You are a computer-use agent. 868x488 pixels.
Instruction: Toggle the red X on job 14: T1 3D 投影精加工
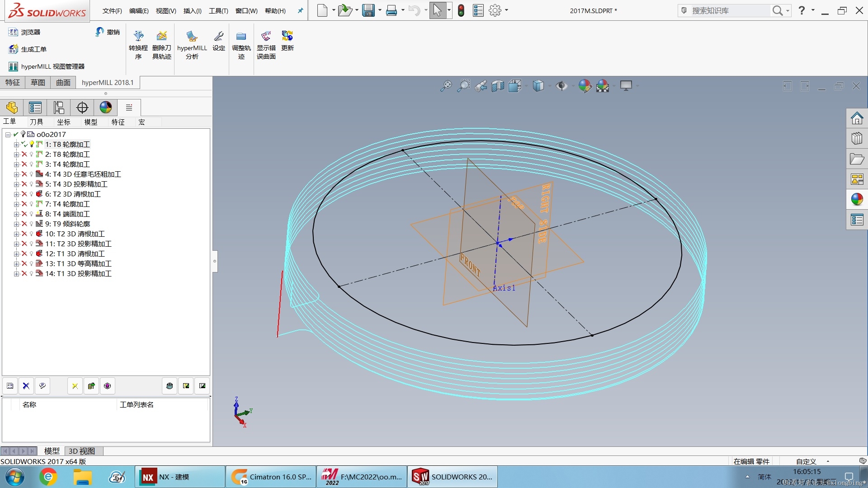[x=24, y=274]
